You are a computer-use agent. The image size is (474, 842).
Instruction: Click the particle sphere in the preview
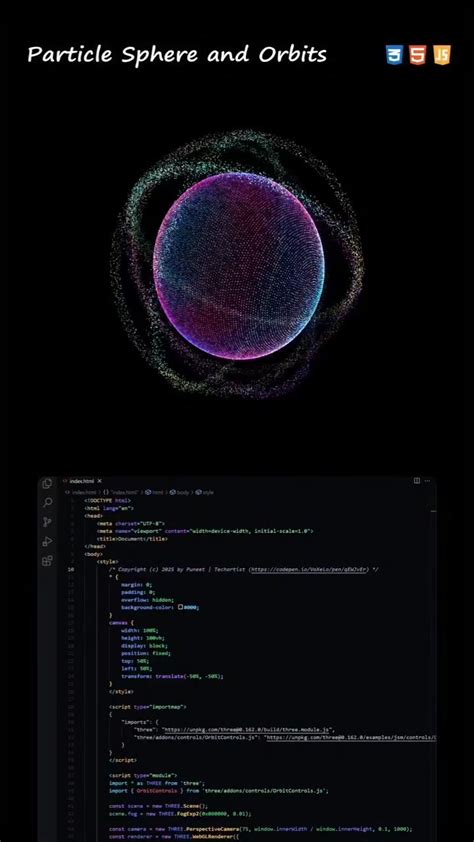coord(239,266)
